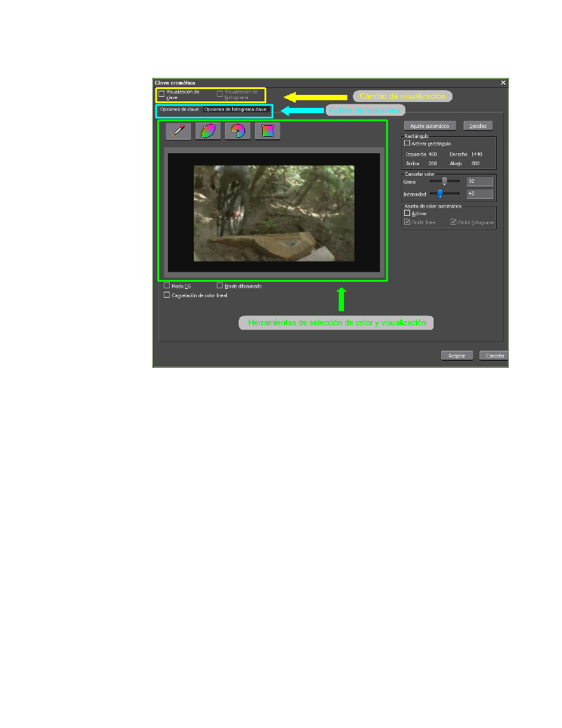
Task: Select the ellipse color selection tool
Action: pyautogui.click(x=208, y=131)
